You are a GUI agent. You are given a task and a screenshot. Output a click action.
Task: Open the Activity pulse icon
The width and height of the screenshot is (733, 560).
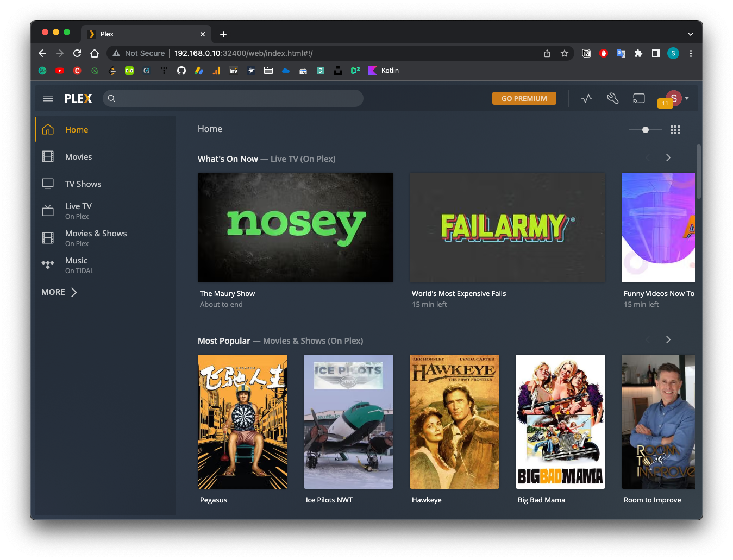587,98
